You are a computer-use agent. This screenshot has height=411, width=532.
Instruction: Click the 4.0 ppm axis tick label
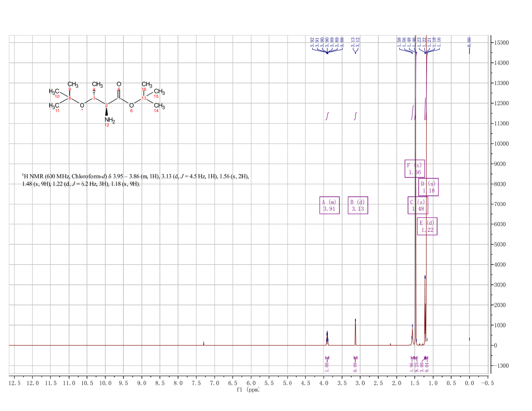click(x=324, y=383)
